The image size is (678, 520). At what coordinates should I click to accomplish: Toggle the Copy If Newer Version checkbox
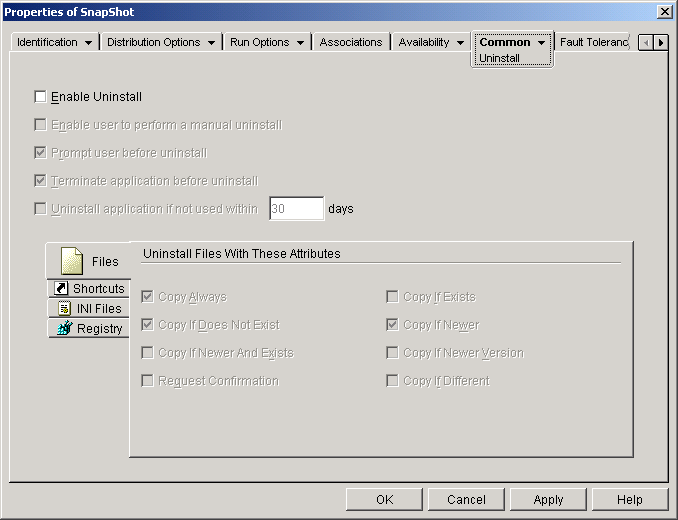pyautogui.click(x=392, y=353)
